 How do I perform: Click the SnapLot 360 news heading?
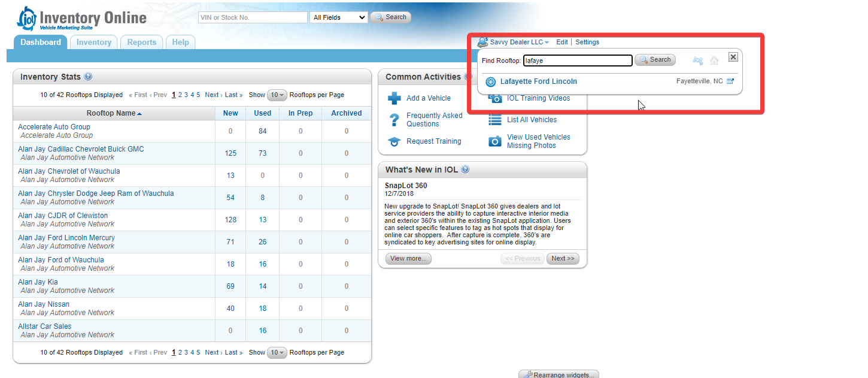(x=406, y=186)
